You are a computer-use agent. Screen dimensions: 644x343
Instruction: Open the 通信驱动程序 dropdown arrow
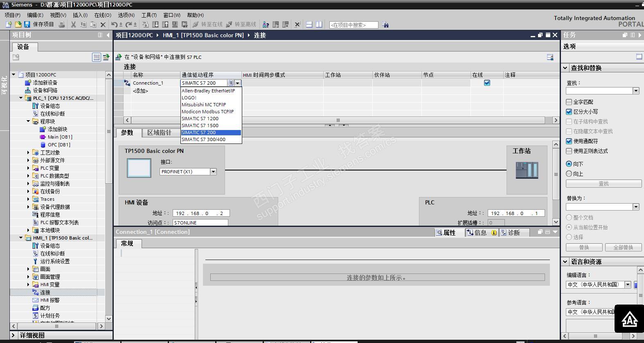click(x=238, y=83)
